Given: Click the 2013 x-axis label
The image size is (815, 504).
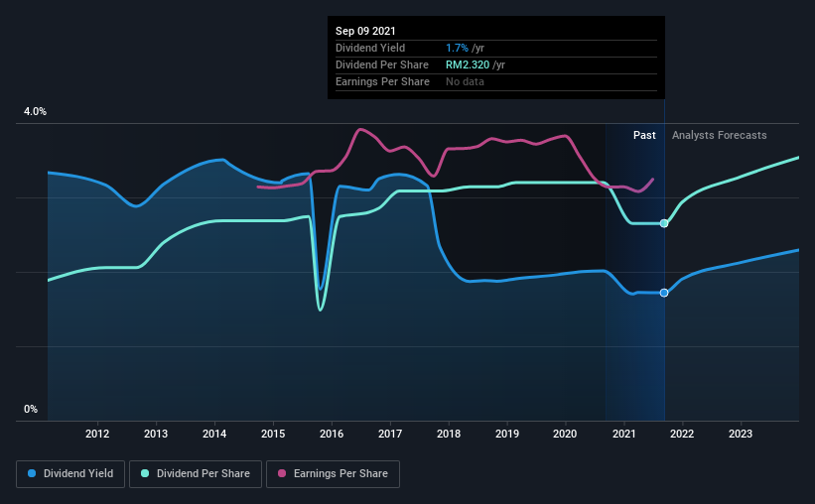Looking at the screenshot, I should click(156, 434).
